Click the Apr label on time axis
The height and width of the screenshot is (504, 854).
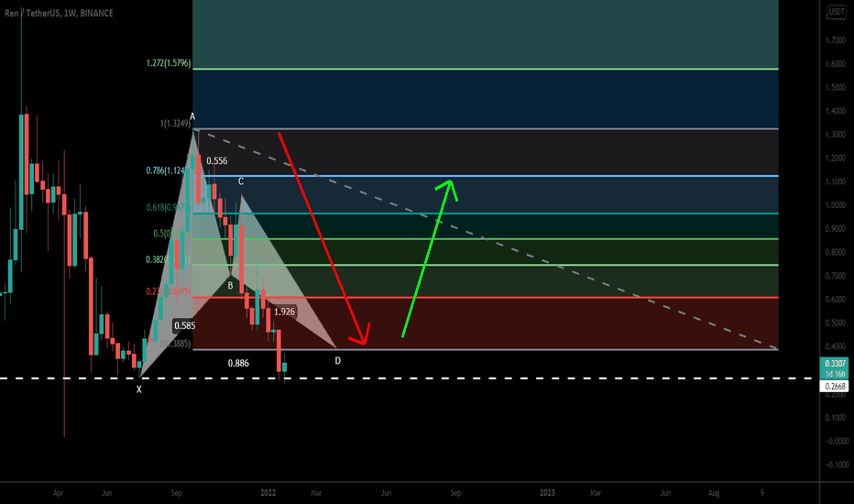(x=59, y=493)
